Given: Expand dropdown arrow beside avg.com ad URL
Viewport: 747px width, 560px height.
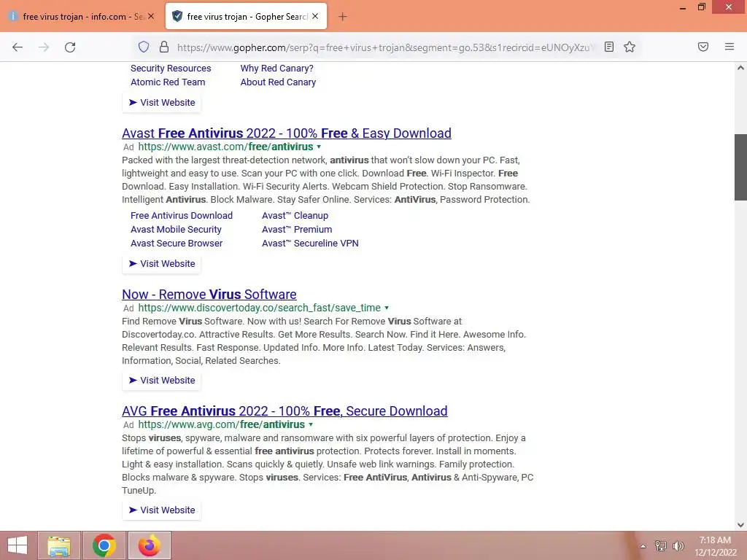Looking at the screenshot, I should [x=311, y=425].
